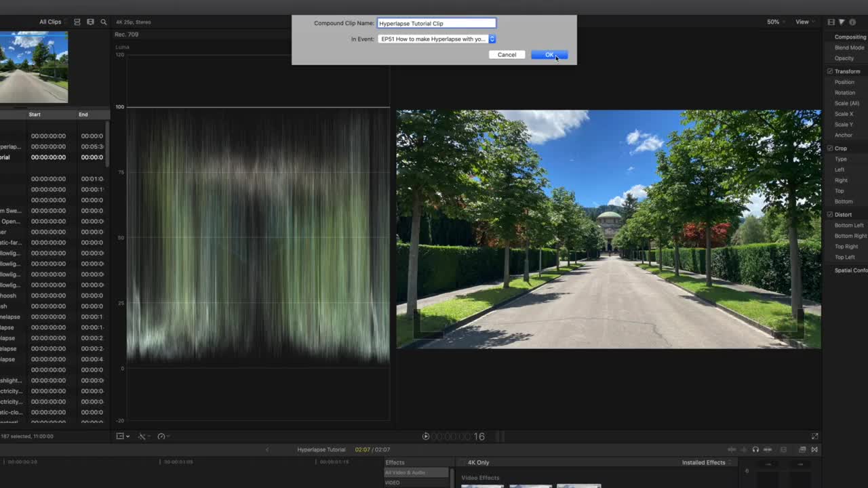Open the transform tools menu
The height and width of the screenshot is (488, 868).
coord(144,436)
